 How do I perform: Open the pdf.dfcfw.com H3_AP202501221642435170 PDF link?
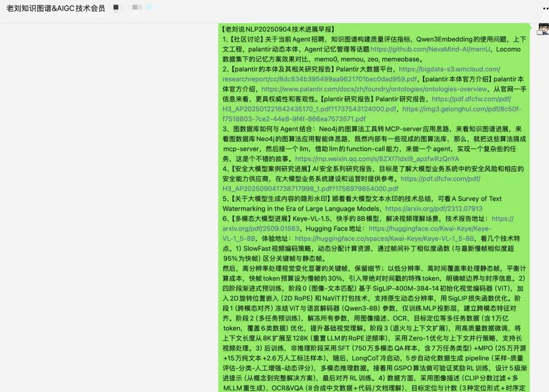click(367, 104)
